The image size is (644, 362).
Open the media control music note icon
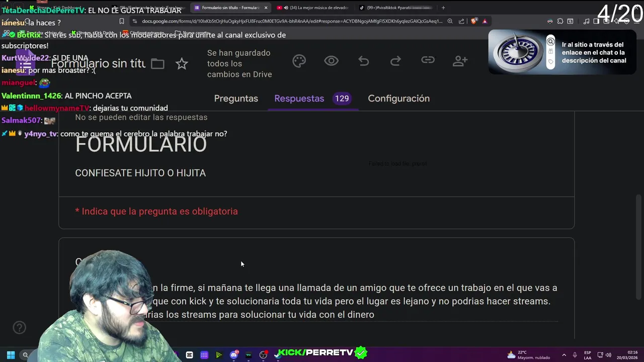[x=586, y=21]
